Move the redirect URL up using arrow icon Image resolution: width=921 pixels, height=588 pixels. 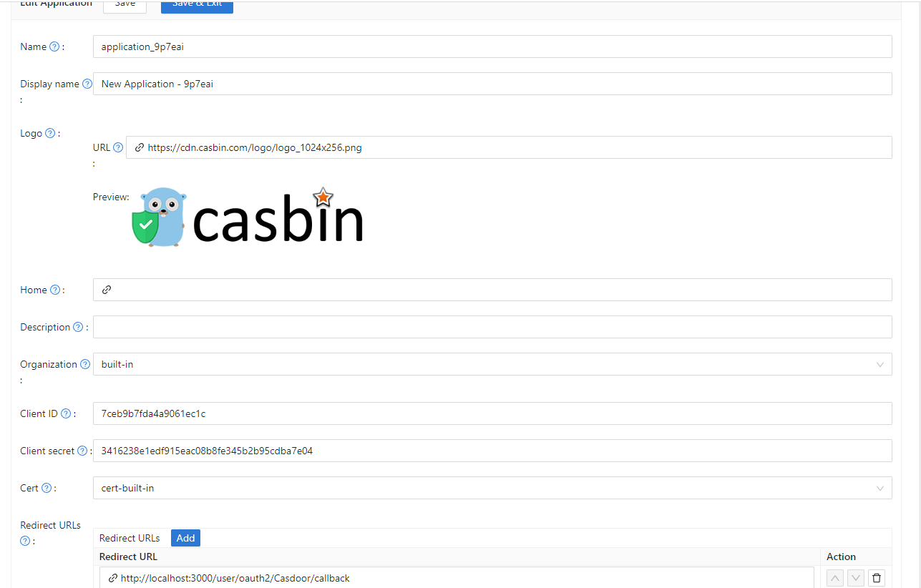[x=834, y=577]
